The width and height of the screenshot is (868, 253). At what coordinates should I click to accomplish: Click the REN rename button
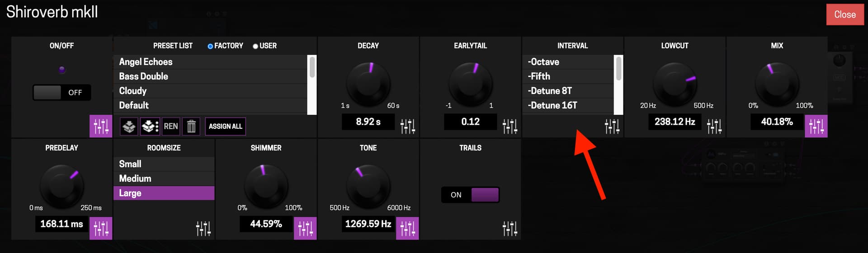point(170,126)
